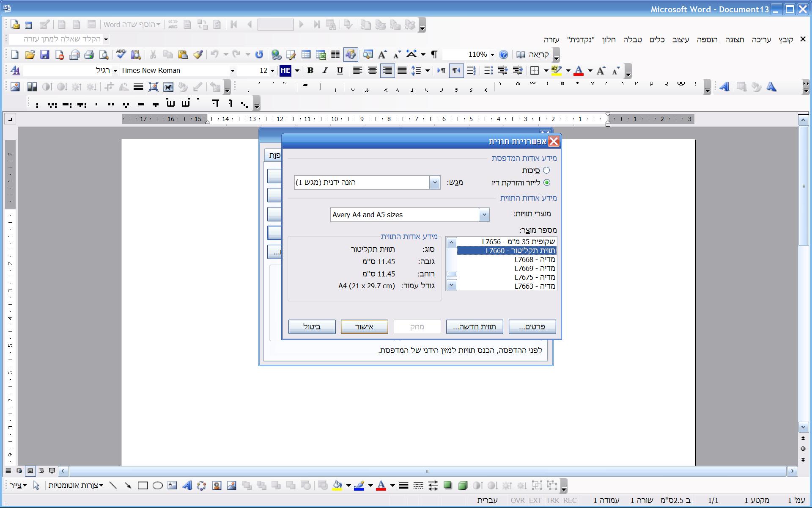This screenshot has width=812, height=508.
Task: Click the show paragraph marks icon
Action: click(x=434, y=55)
